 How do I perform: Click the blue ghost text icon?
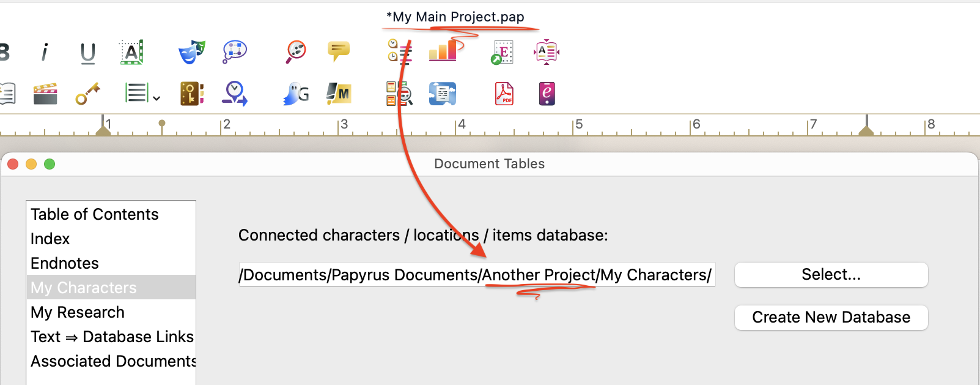click(x=297, y=94)
